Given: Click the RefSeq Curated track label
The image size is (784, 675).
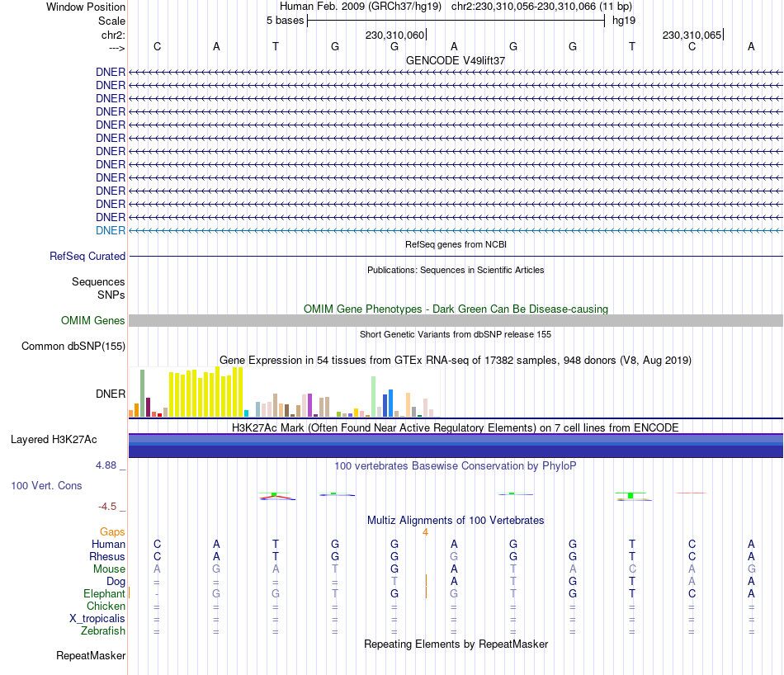Looking at the screenshot, I should 87,256.
